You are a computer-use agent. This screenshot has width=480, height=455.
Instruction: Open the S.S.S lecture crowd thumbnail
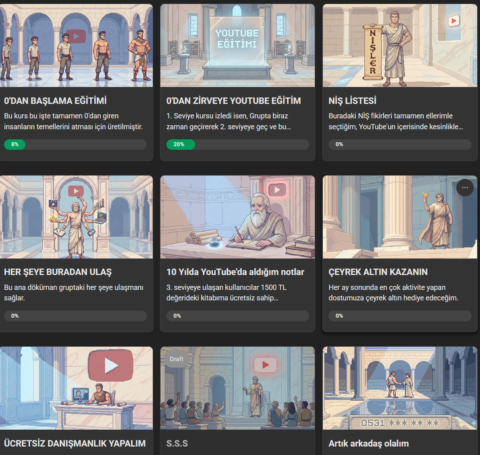[x=237, y=388]
